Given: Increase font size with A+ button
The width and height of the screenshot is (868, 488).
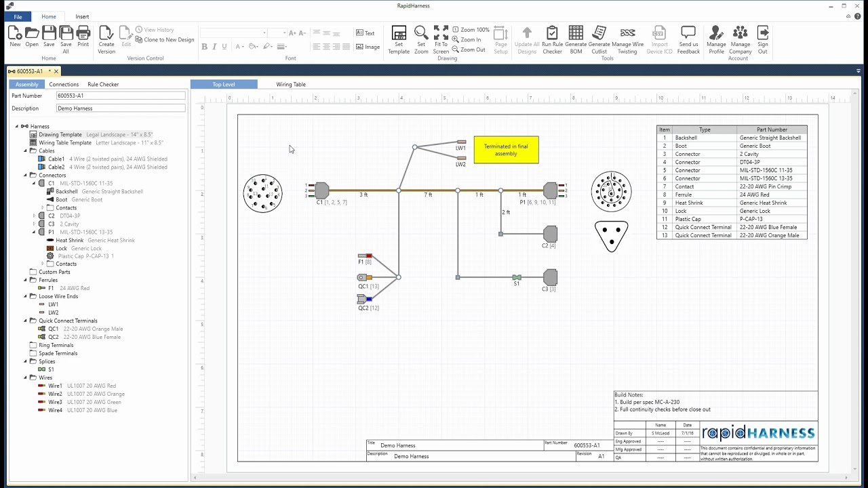Looking at the screenshot, I should [x=292, y=33].
